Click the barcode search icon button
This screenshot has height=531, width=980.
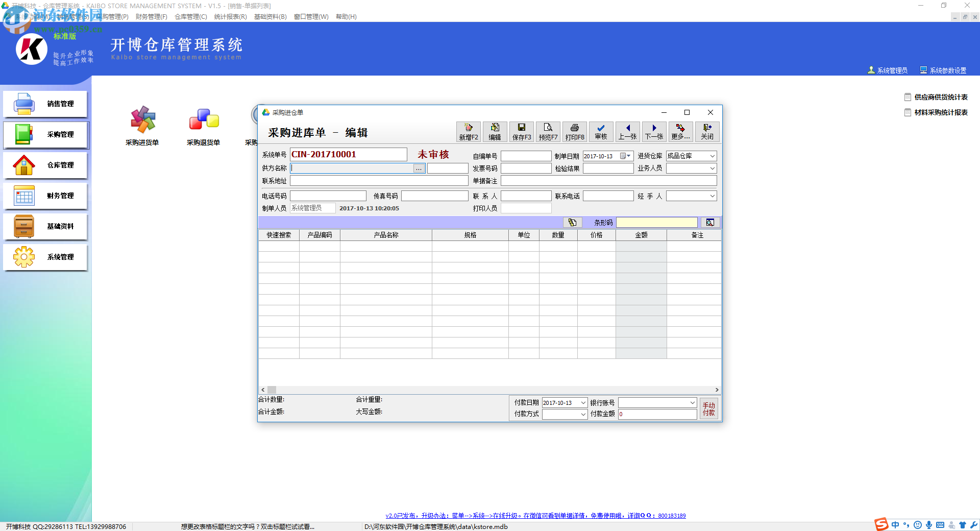[x=709, y=223]
